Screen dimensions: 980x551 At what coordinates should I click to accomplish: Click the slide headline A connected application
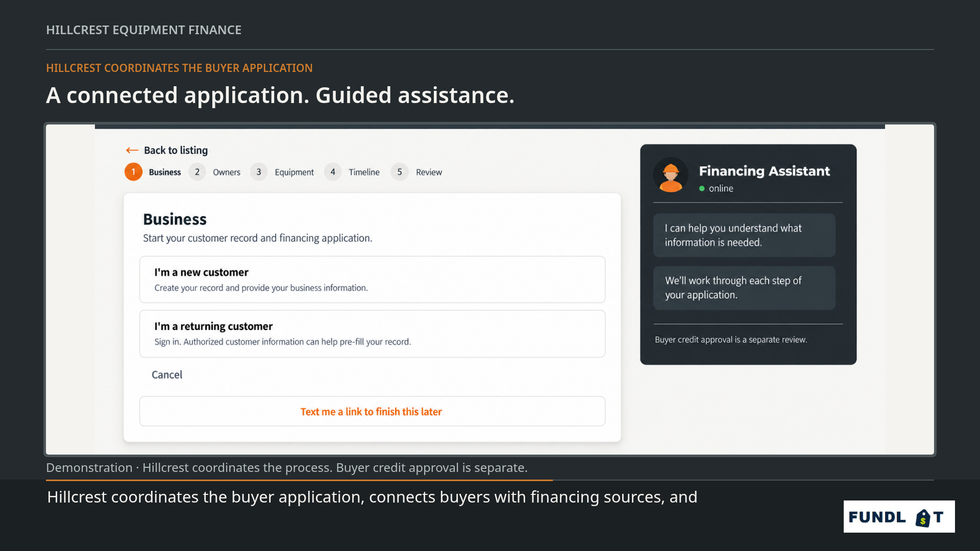tap(280, 95)
